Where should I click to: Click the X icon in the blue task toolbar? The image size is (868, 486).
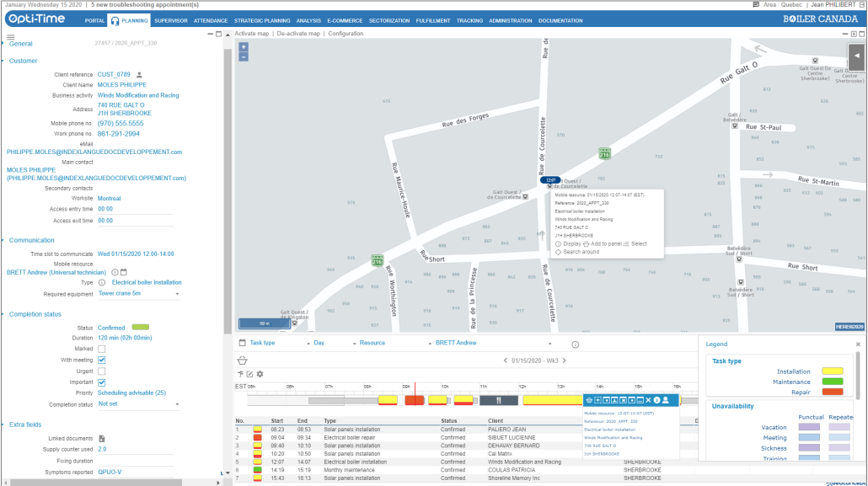[x=648, y=400]
